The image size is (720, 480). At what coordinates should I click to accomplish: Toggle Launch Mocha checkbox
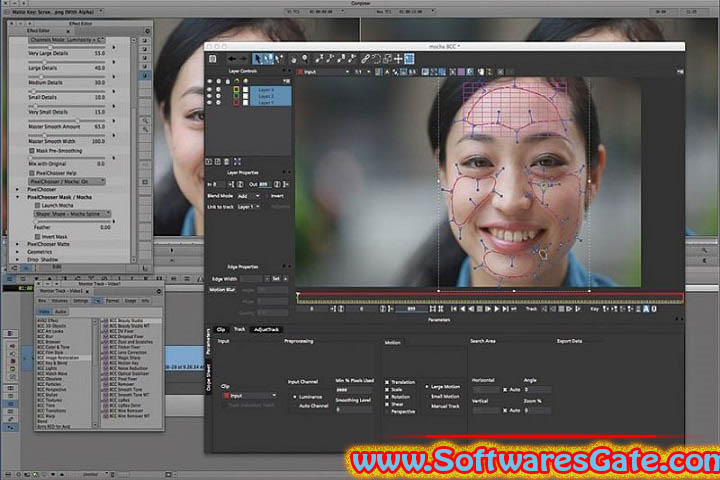[x=38, y=205]
